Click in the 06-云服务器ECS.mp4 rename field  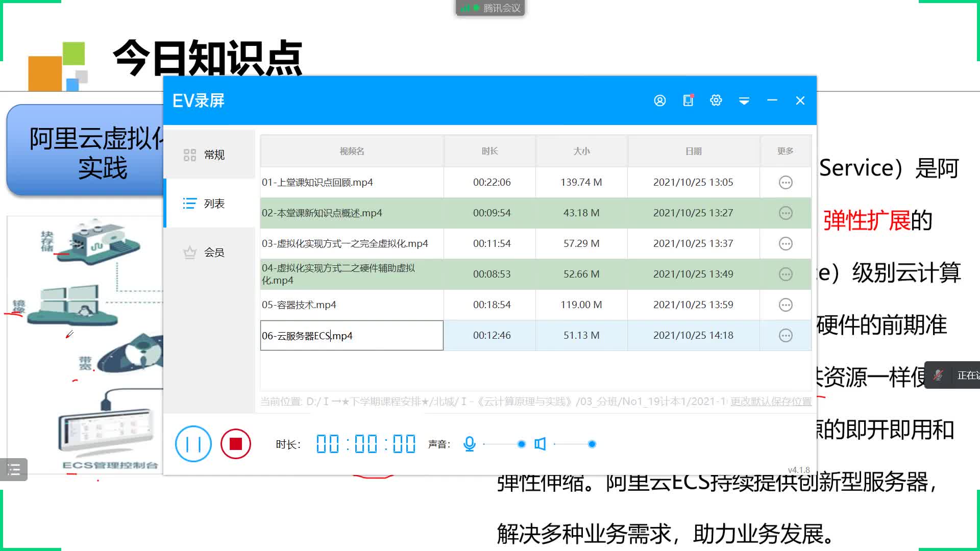coord(352,335)
